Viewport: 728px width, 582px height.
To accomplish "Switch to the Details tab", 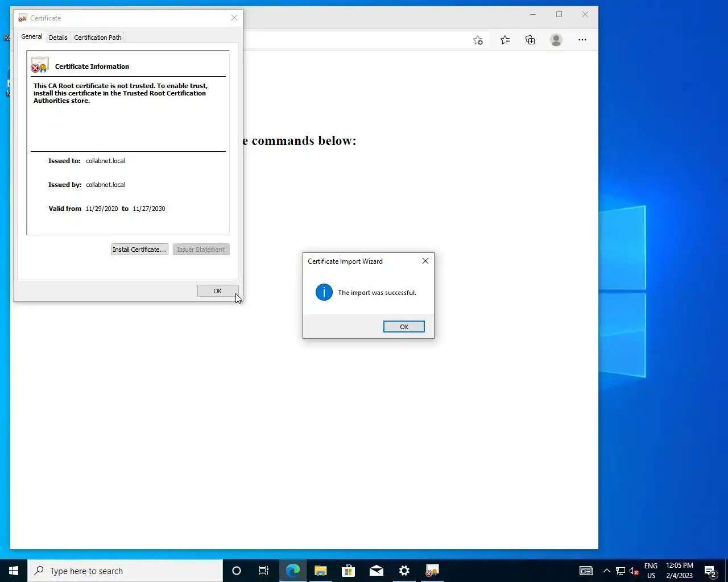I will 58,38.
